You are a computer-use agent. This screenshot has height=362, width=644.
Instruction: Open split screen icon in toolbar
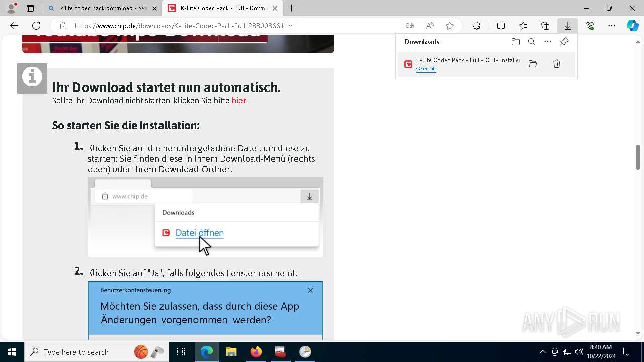click(x=501, y=26)
